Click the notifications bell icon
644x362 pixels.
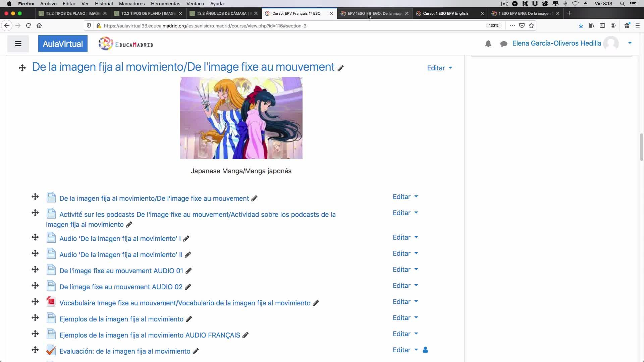488,44
